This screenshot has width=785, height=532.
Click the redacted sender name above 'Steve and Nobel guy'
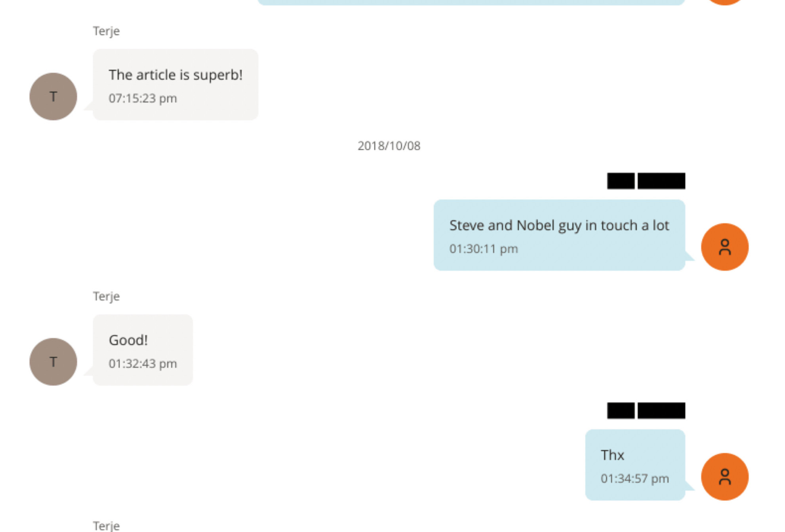click(x=646, y=181)
